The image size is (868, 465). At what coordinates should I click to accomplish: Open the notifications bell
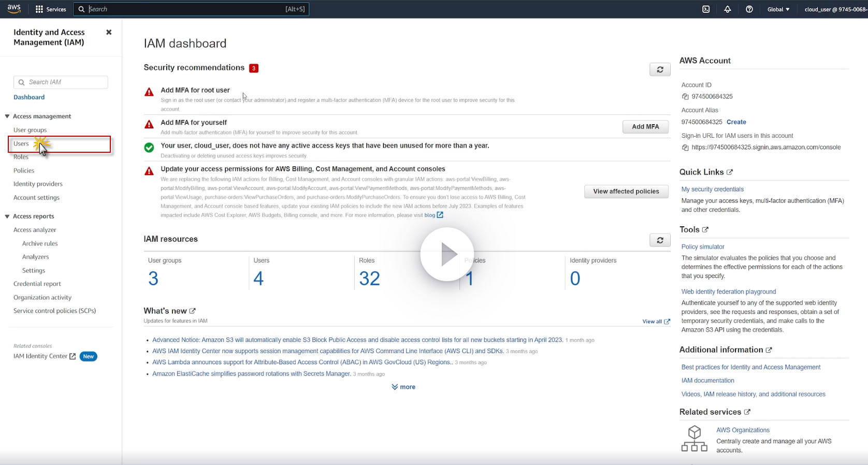point(728,9)
